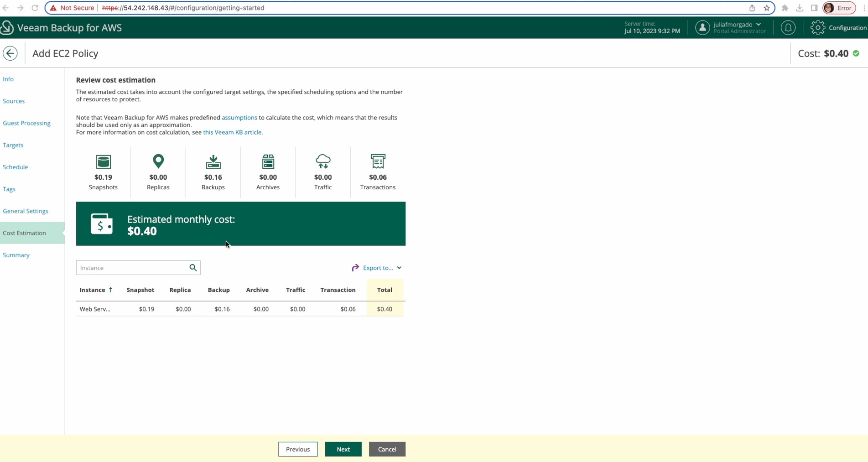Screen dimensions: 868x462
Task: Open the assumptions link
Action: point(239,118)
